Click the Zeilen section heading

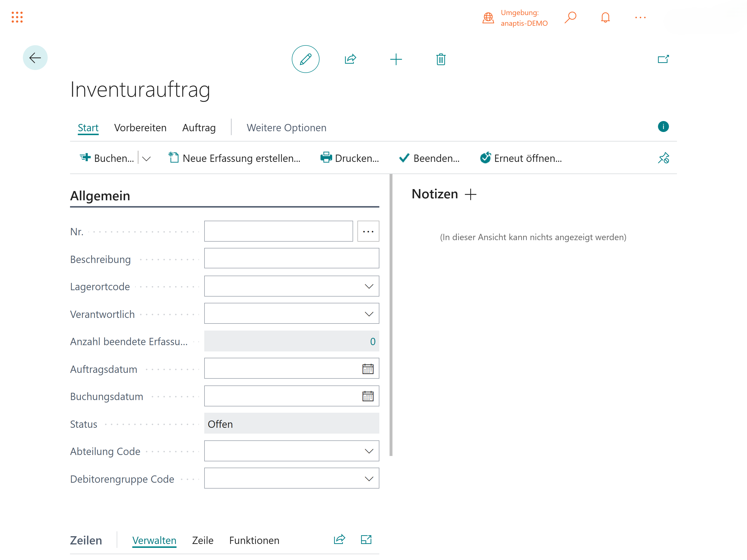pyautogui.click(x=86, y=540)
